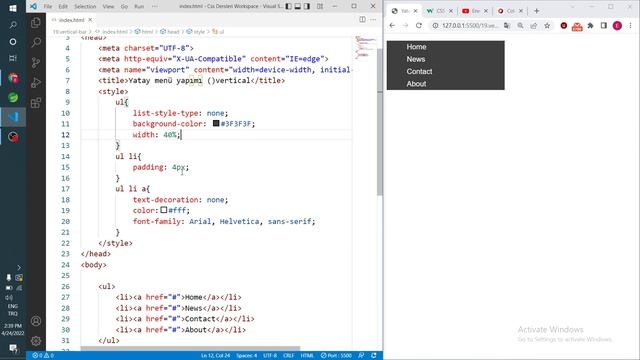
Task: Open the editor More Actions ellipsis
Action: pyautogui.click(x=373, y=20)
